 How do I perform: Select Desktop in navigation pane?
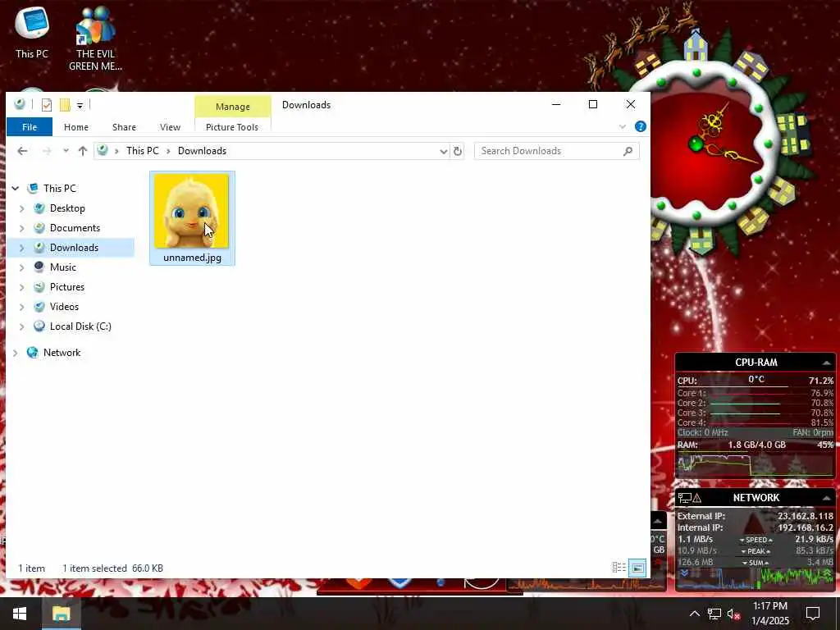click(67, 208)
